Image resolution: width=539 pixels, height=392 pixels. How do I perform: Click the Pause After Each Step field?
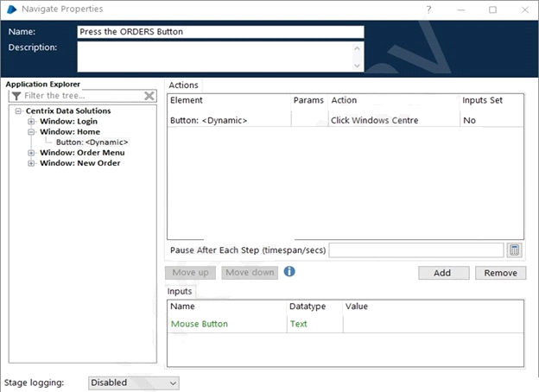point(416,250)
